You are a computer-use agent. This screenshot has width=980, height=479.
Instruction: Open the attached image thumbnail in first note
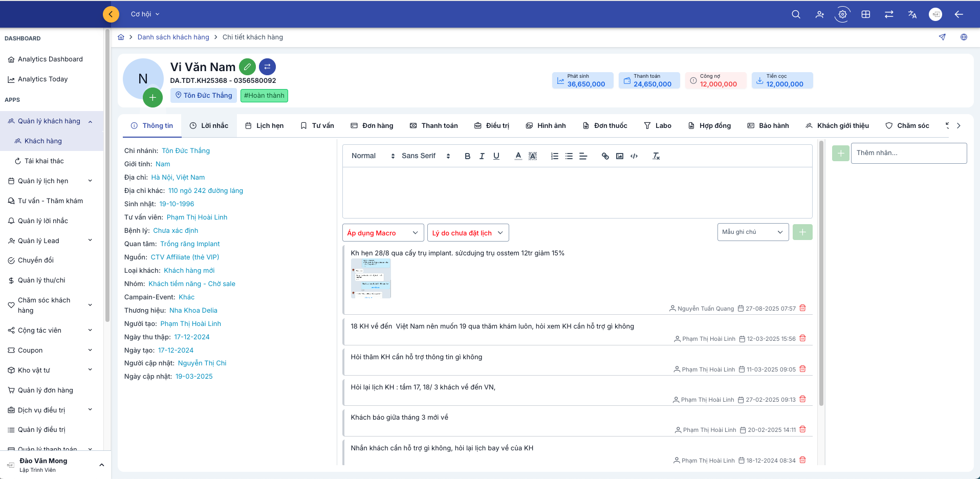pyautogui.click(x=371, y=278)
